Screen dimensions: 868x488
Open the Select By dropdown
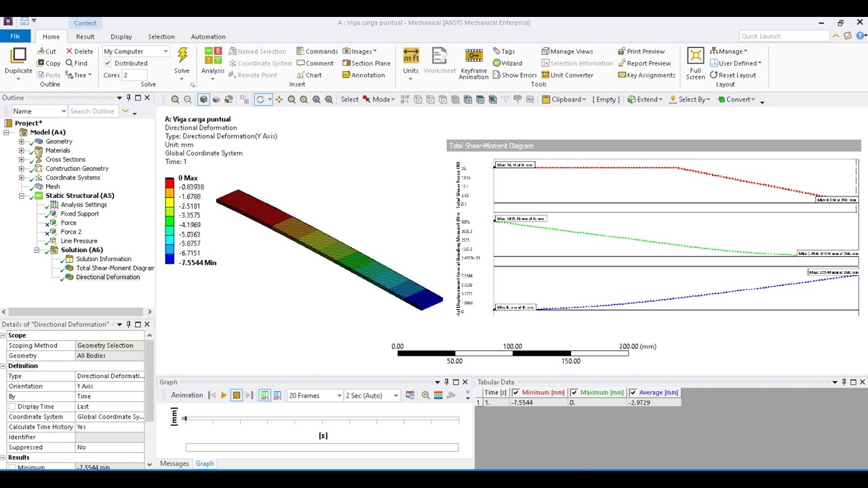690,100
